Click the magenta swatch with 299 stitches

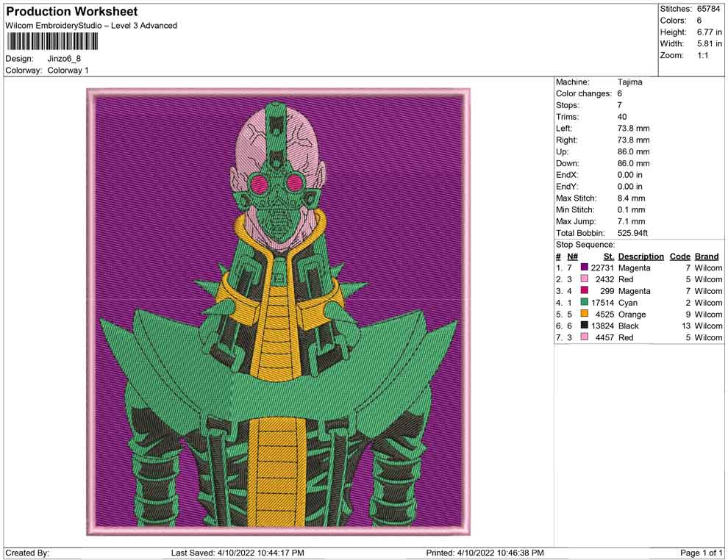[x=585, y=291]
